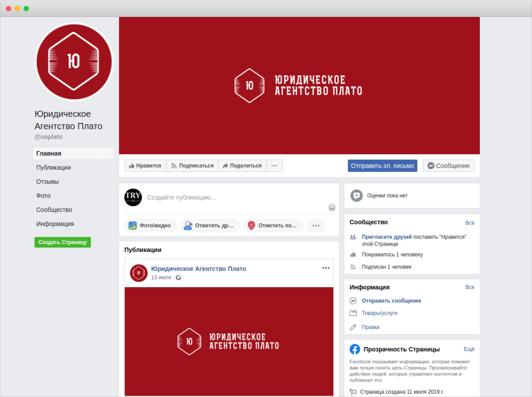Open the Публикации sidebar tab
This screenshot has width=532, height=397.
point(53,167)
